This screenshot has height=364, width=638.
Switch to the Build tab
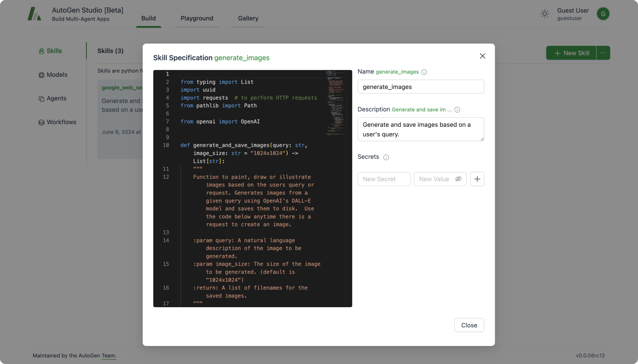click(x=148, y=18)
